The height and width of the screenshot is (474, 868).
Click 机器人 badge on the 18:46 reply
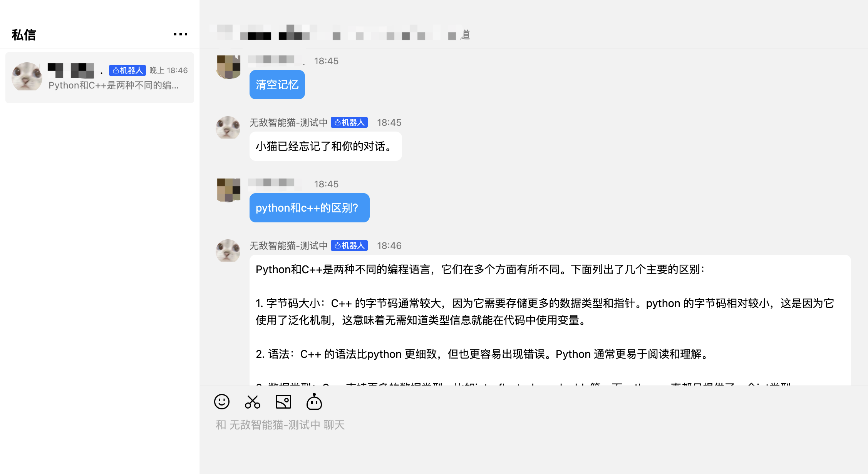[349, 245]
